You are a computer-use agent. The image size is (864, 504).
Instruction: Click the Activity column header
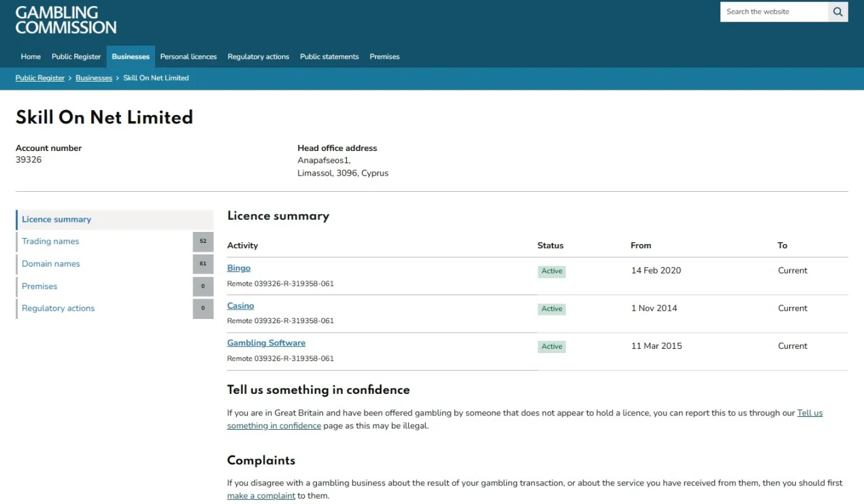click(243, 246)
